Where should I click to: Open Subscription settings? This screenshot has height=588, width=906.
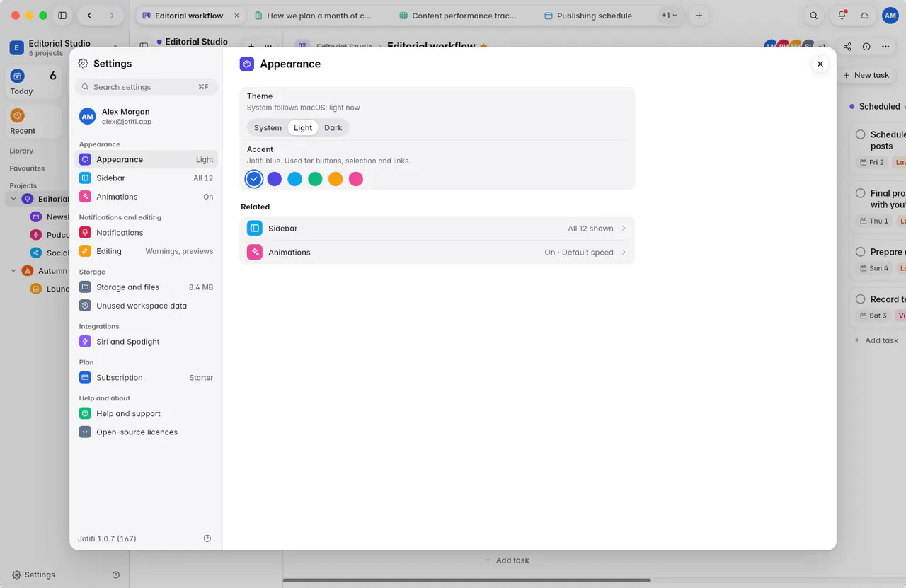click(147, 378)
